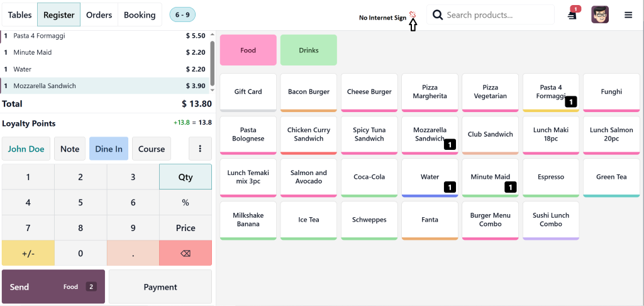The width and height of the screenshot is (644, 306).
Task: Add Milkshake Banana to order
Action: [x=248, y=220]
